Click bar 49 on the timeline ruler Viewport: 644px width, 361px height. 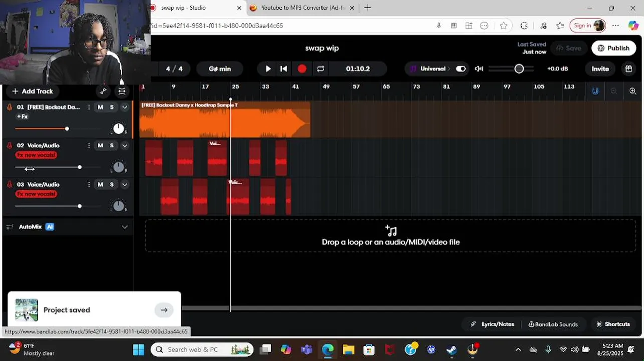[326, 87]
